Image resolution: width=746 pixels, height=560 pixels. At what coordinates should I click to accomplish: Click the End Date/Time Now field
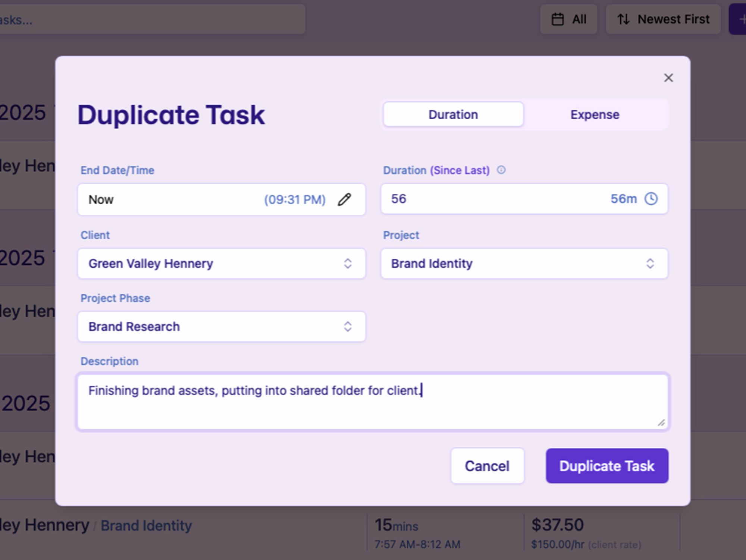pyautogui.click(x=168, y=199)
